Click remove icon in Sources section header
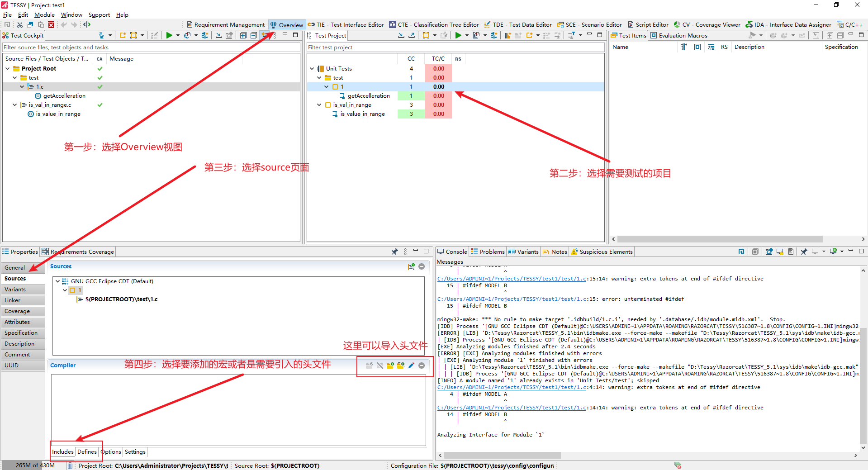Screen dimensions: 868x470 422,266
